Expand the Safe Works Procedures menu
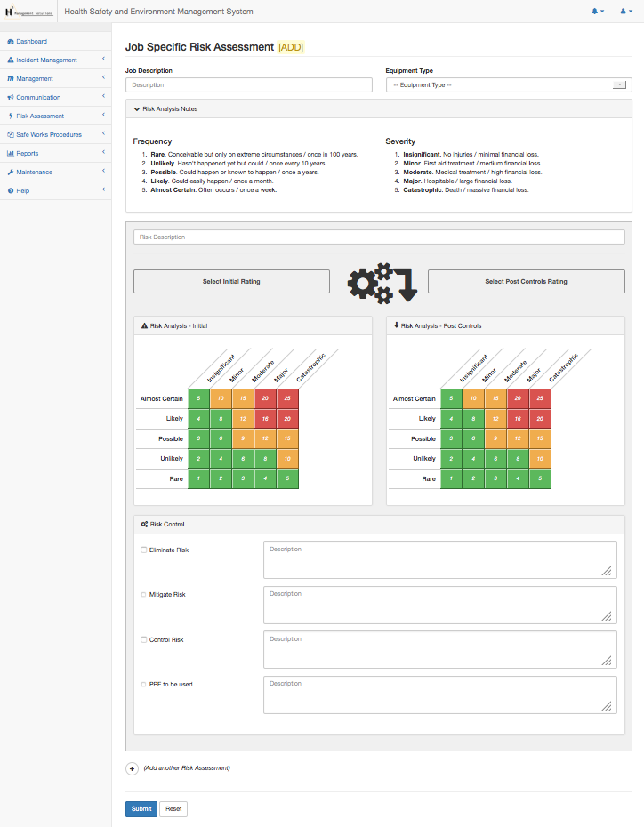 (x=49, y=135)
